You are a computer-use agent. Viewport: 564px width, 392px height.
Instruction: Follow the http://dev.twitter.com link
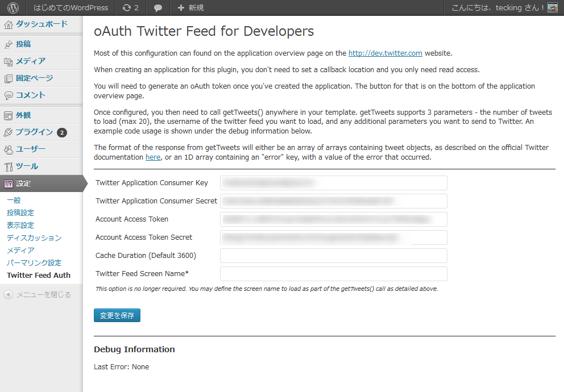coord(385,53)
